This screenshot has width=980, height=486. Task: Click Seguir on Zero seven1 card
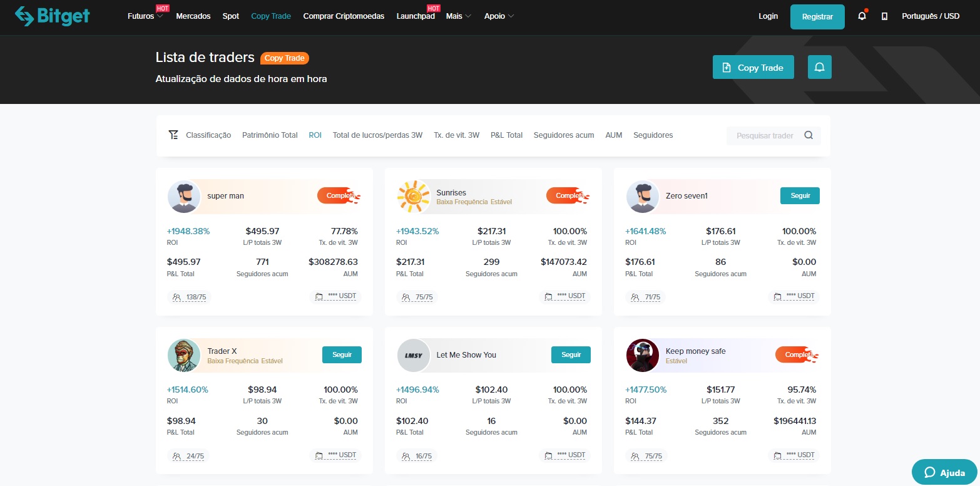click(x=800, y=195)
